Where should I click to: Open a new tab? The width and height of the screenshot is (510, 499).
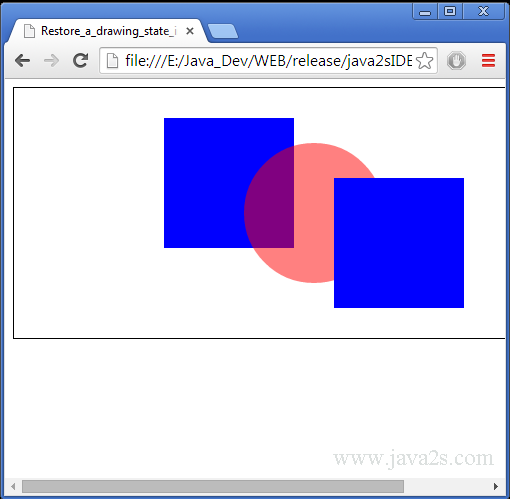(223, 31)
